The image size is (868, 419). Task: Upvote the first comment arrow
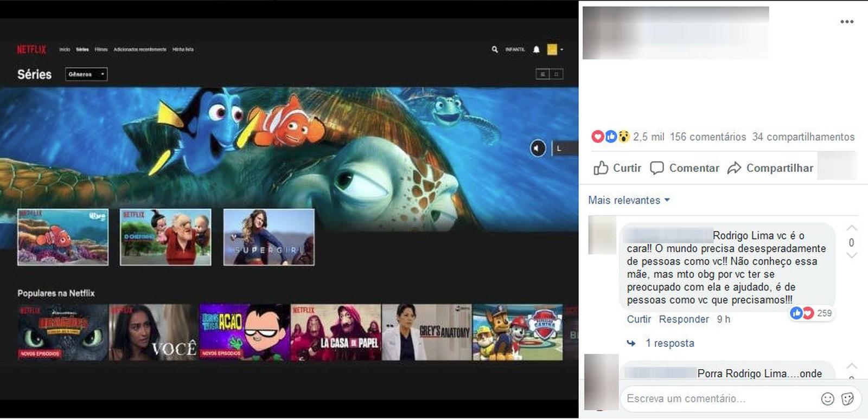coord(852,228)
